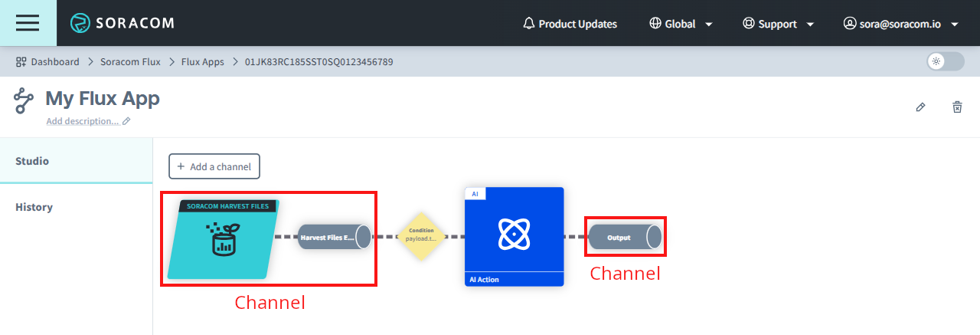
Task: Click the My Flux App title
Action: [103, 98]
